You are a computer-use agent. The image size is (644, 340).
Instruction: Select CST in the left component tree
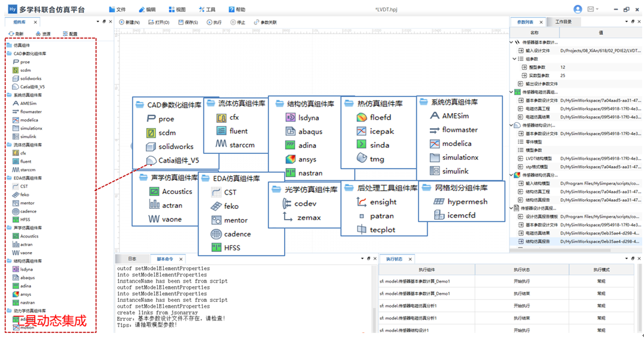(x=20, y=186)
